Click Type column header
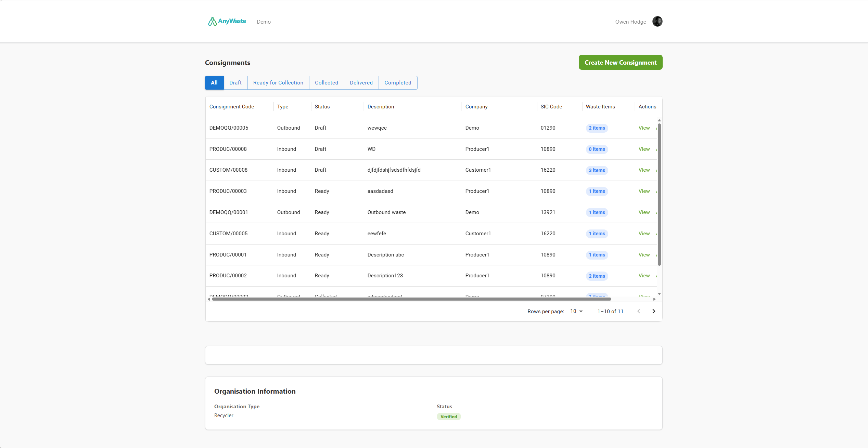Screen dimensions: 868x448 pos(283,107)
